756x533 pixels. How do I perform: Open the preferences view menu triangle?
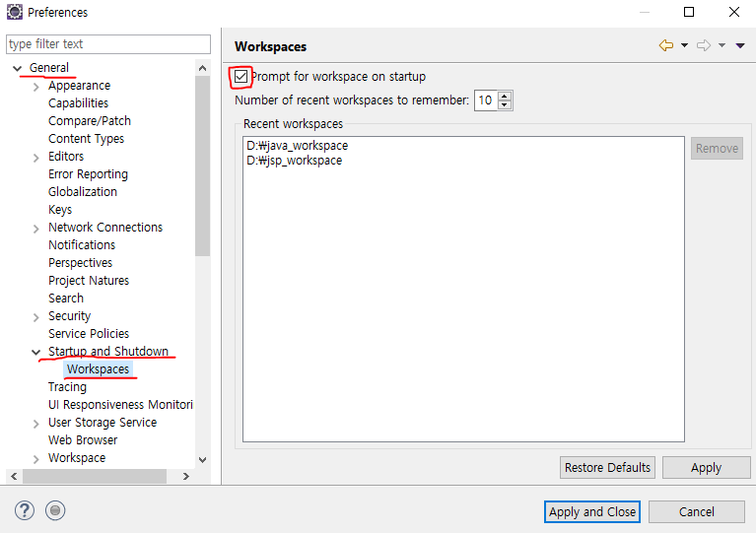[740, 45]
